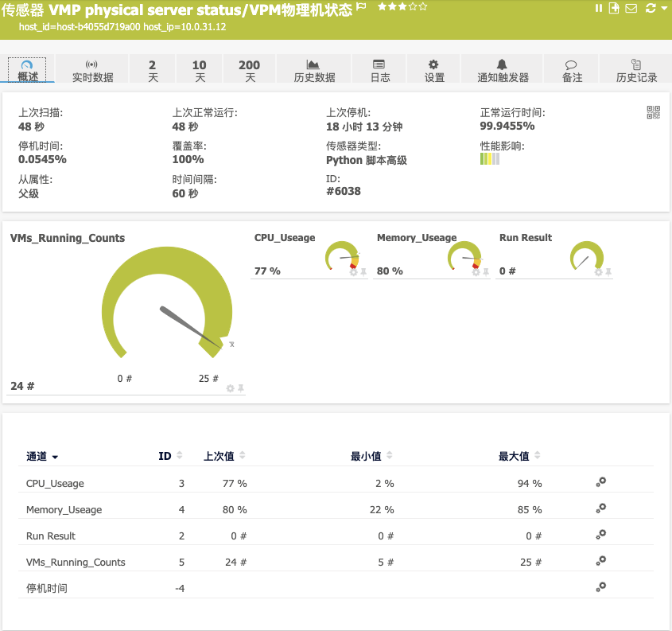Switch to the 设置 settings tab
This screenshot has width=672, height=631.
433,68
